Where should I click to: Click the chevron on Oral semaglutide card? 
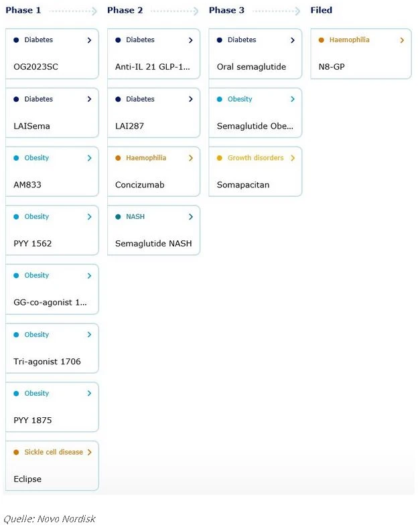tap(293, 40)
